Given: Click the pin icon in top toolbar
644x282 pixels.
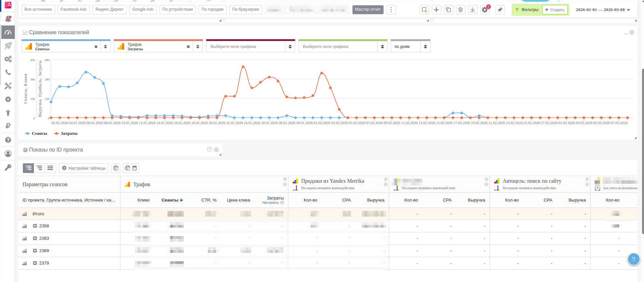Looking at the screenshot, I should coord(500,10).
